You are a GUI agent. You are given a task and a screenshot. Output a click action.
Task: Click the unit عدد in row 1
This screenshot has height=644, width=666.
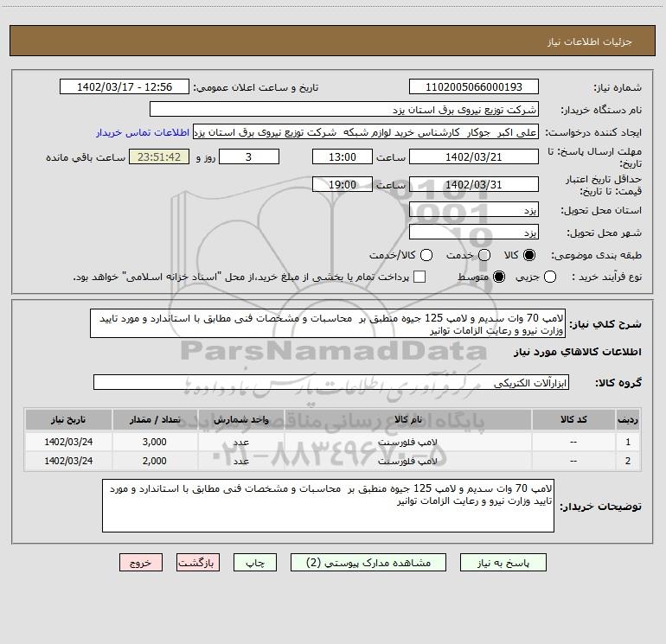pos(240,442)
